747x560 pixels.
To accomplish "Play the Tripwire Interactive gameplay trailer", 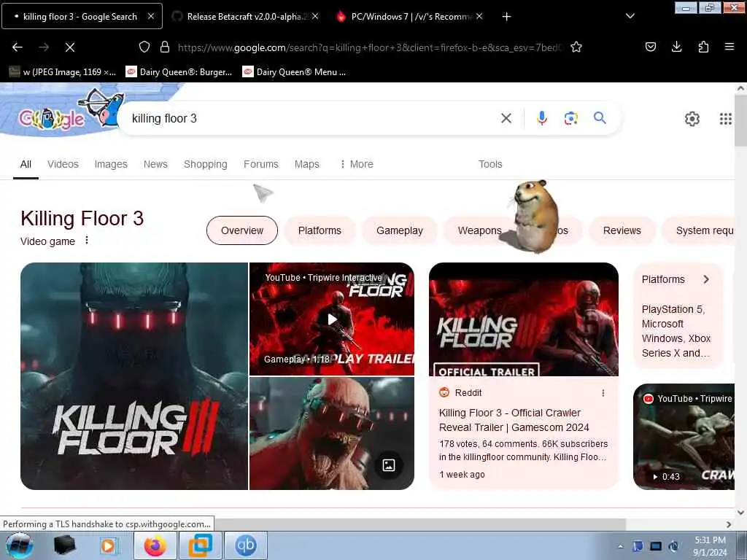I will [332, 319].
